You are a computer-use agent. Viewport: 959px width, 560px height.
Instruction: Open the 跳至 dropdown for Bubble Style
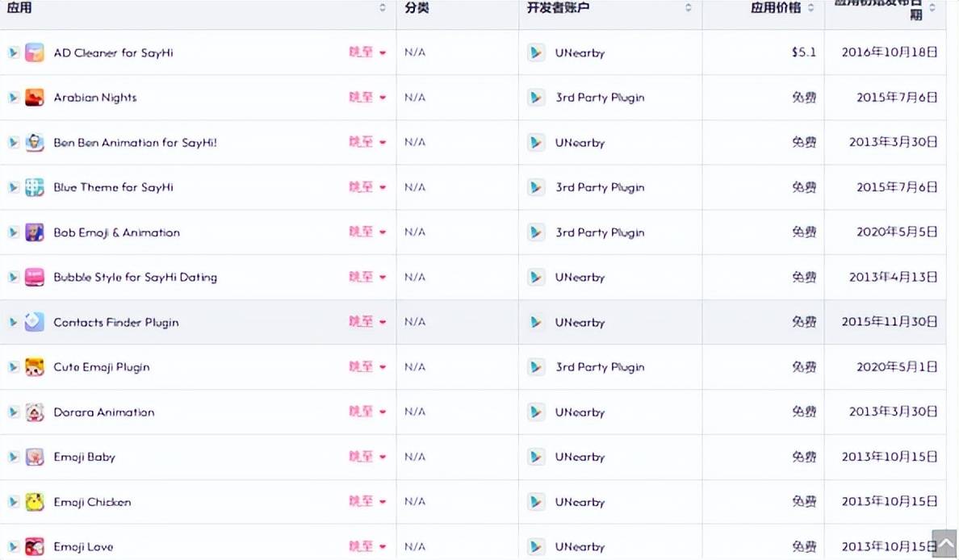point(367,277)
